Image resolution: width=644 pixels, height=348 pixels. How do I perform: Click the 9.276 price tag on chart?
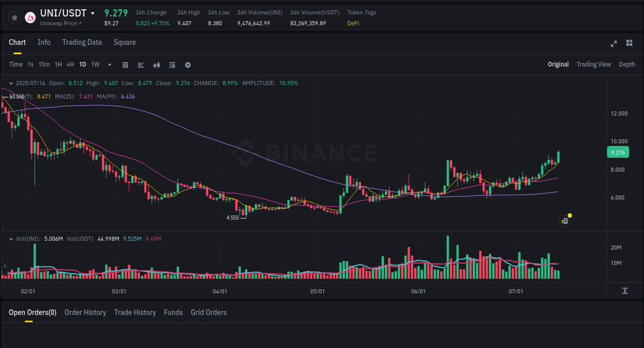click(617, 152)
